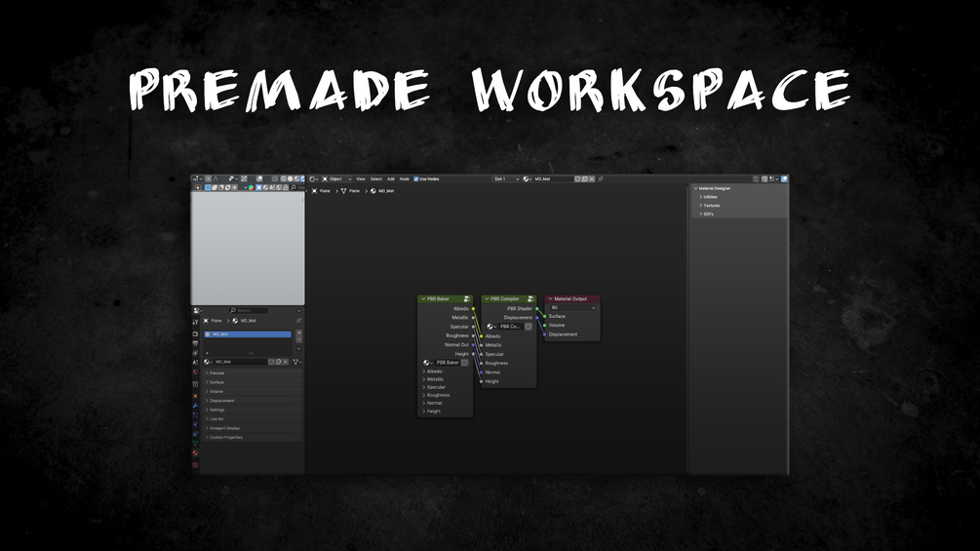
Task: Click the viewport select box tool icon
Action: [x=208, y=187]
